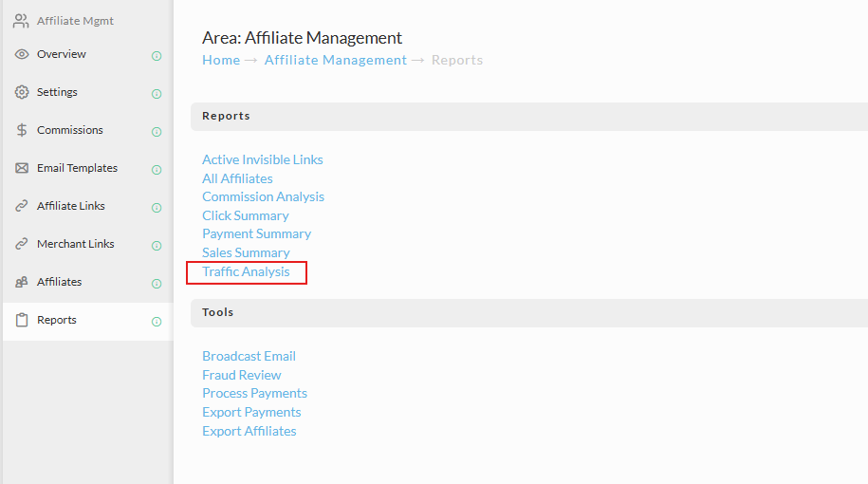
Task: Click the Merchant Links chain icon
Action: click(x=22, y=244)
